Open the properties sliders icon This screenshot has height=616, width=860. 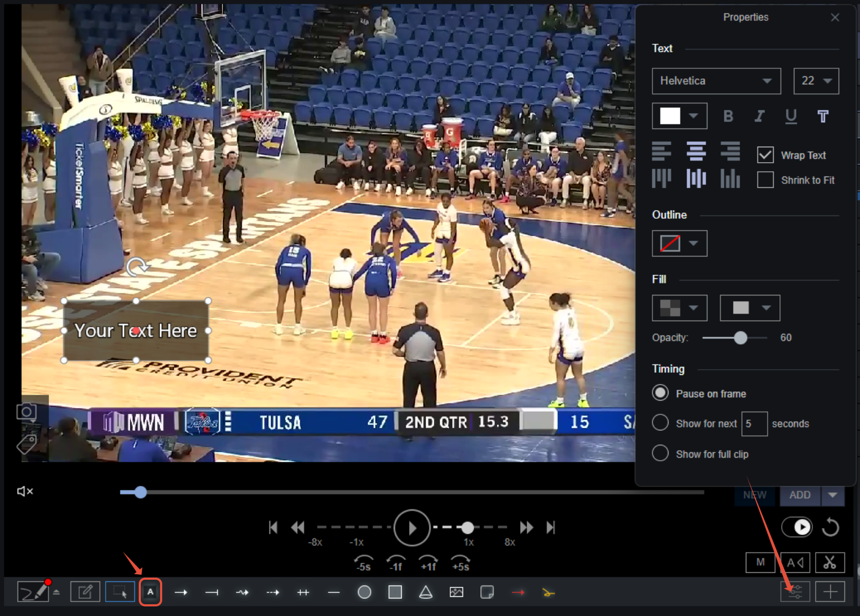[795, 592]
